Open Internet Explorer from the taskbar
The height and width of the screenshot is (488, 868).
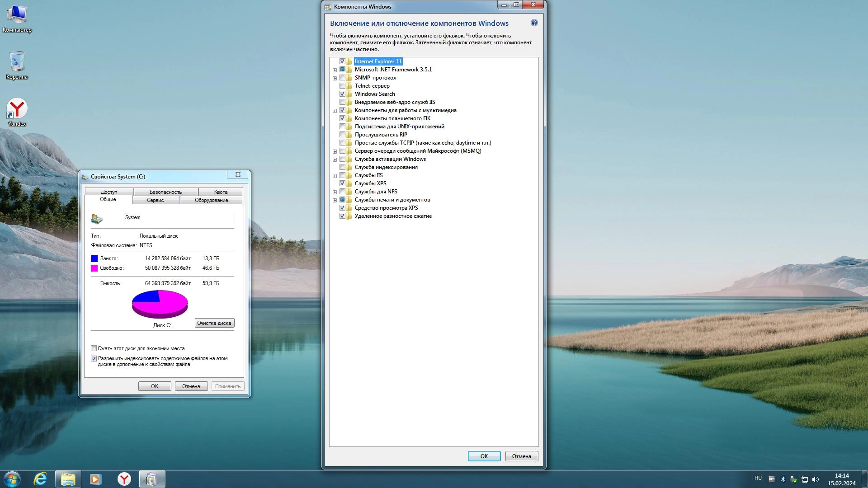click(x=40, y=479)
